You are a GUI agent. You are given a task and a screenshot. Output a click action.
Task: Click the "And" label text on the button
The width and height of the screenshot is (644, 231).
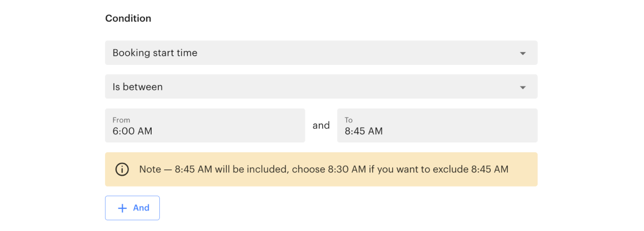[x=141, y=208]
